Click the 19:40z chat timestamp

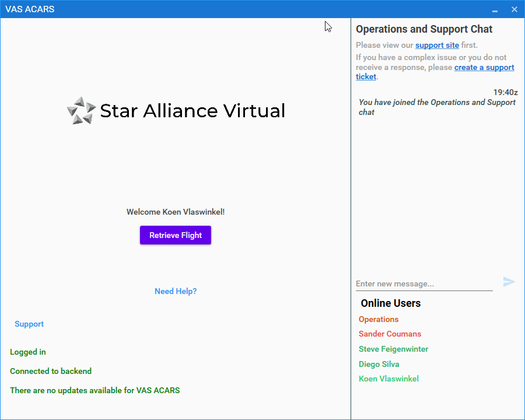(x=505, y=92)
